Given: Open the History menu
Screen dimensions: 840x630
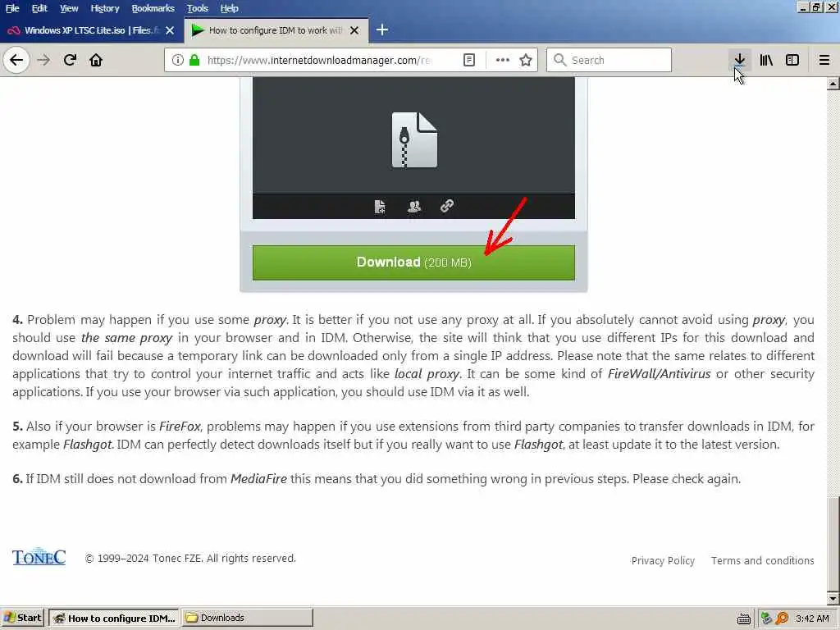Looking at the screenshot, I should pyautogui.click(x=104, y=8).
